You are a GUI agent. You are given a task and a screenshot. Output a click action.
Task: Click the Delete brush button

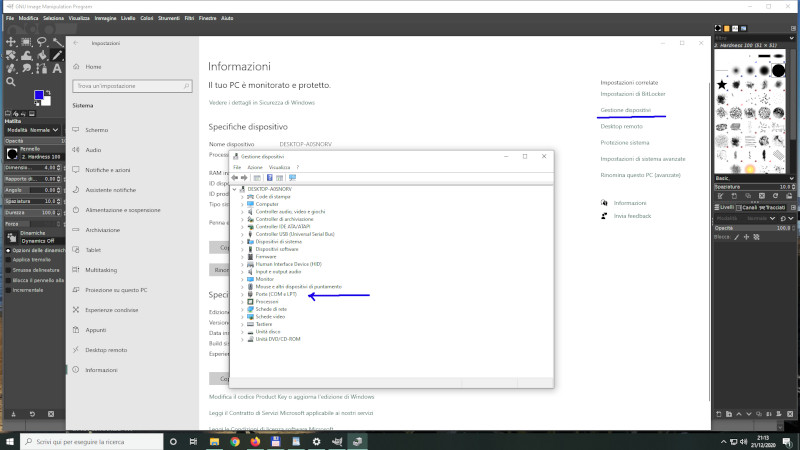762,196
